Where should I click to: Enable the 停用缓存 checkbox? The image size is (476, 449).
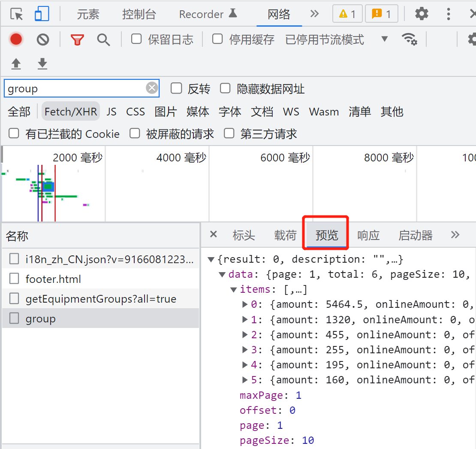point(217,39)
